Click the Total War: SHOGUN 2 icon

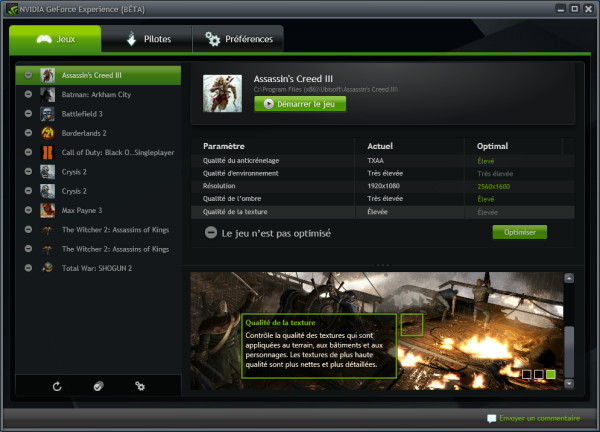(47, 268)
